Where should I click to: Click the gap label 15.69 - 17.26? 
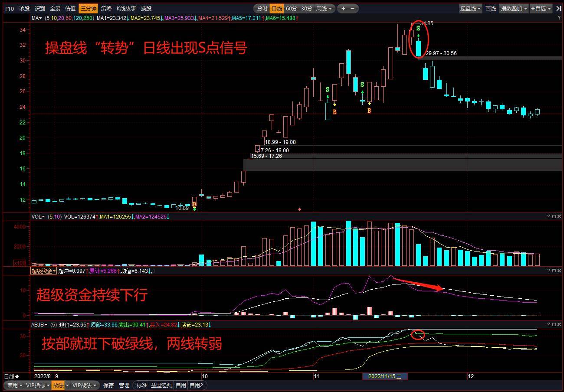(x=266, y=156)
